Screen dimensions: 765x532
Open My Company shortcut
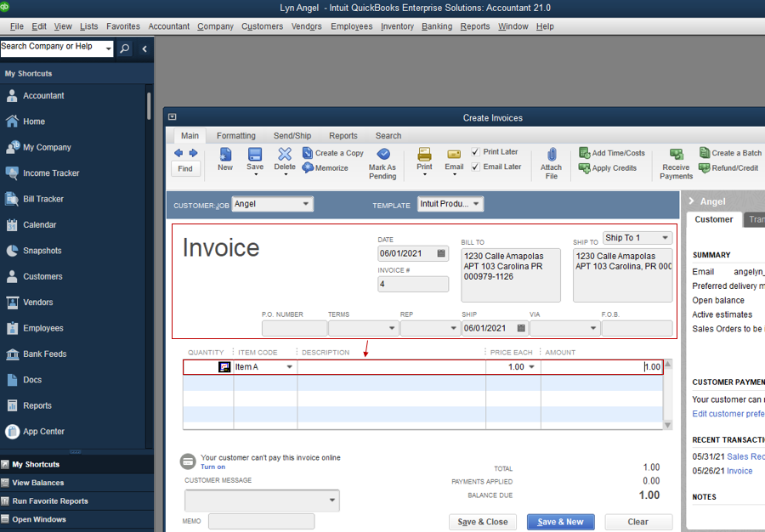pyautogui.click(x=38, y=147)
